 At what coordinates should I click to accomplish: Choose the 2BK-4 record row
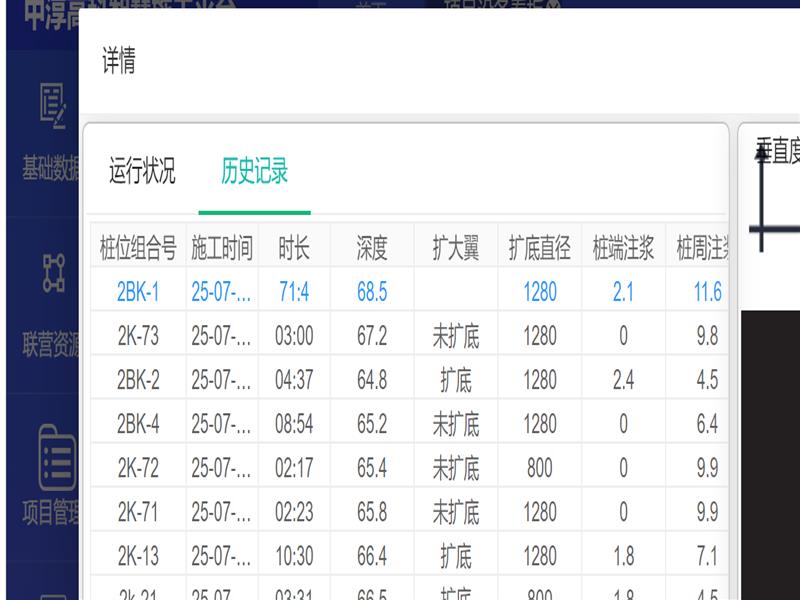coord(138,424)
